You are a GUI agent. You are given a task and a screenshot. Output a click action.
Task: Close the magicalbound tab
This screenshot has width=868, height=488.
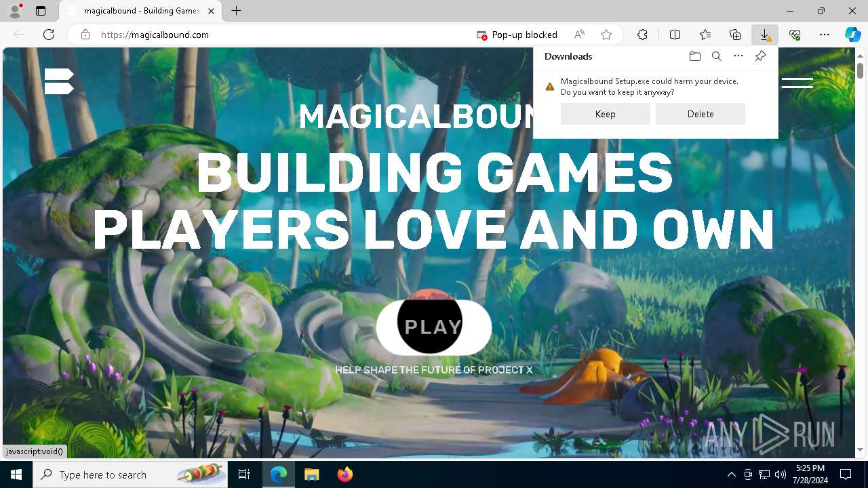pyautogui.click(x=211, y=11)
